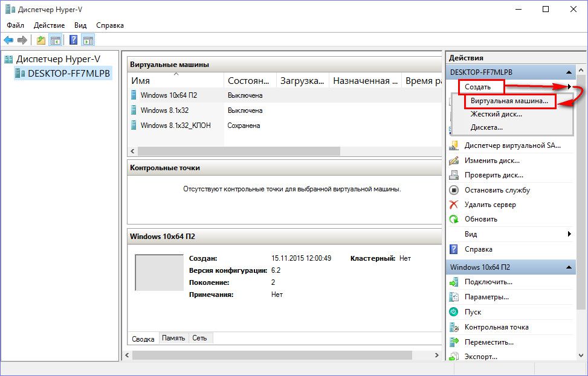Screen dimensions: 588x376
Task: Collapse the Windows 10x64 П2 actions section
Action: tap(569, 267)
